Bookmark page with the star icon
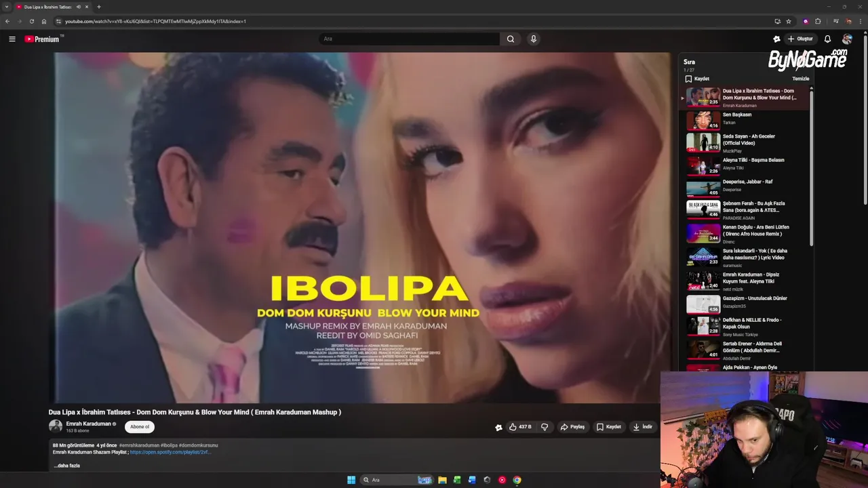Image resolution: width=868 pixels, height=488 pixels. [x=789, y=21]
